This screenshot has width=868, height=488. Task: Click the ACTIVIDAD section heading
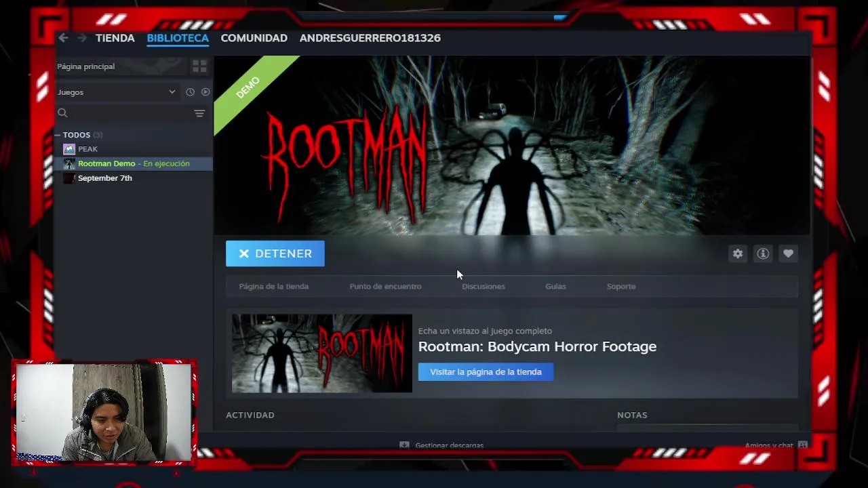point(250,415)
